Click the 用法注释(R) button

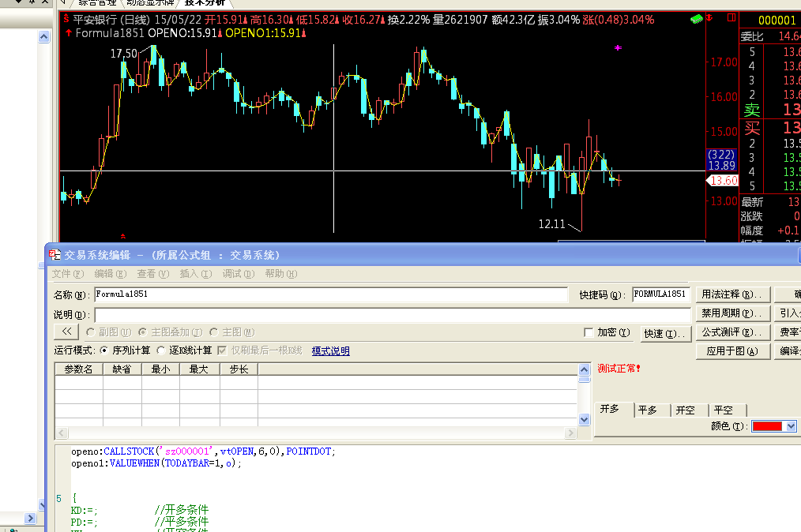coord(732,294)
